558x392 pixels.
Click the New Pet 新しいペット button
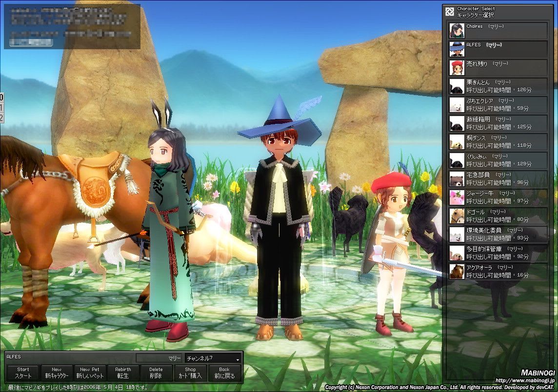(90, 373)
